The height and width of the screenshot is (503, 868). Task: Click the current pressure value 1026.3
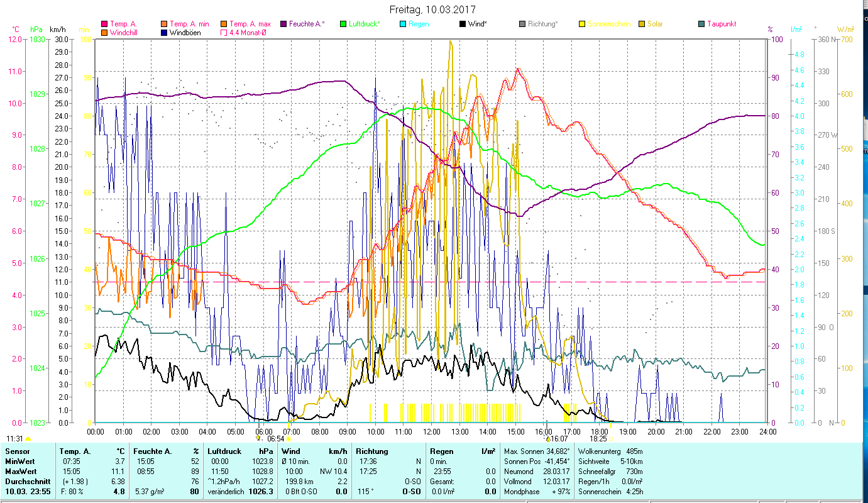[261, 492]
